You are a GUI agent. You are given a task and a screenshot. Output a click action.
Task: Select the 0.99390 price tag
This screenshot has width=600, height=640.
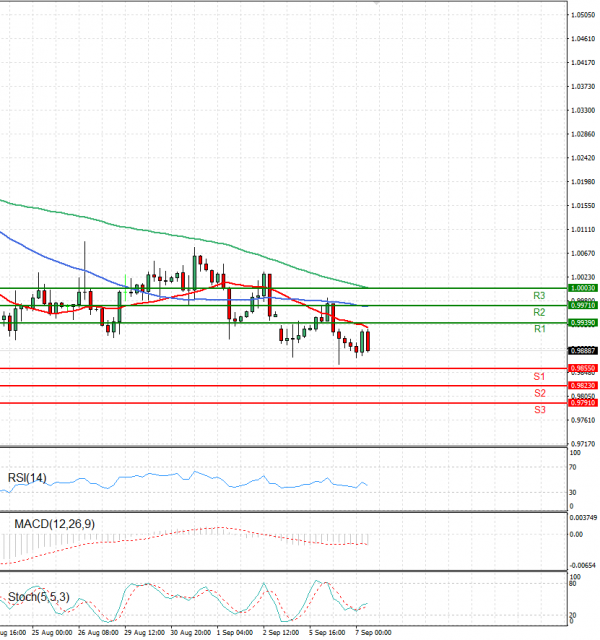pos(583,323)
